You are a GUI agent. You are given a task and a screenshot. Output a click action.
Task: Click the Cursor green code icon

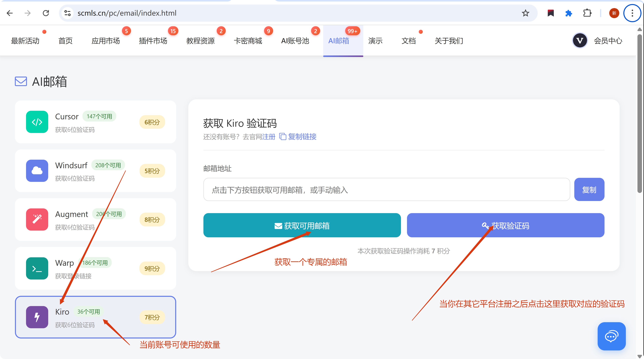pyautogui.click(x=37, y=122)
